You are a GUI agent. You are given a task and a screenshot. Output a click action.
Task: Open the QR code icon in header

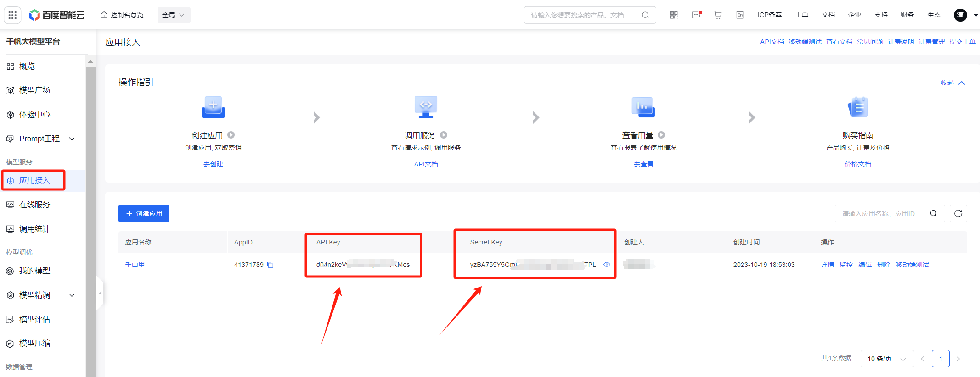pyautogui.click(x=674, y=15)
